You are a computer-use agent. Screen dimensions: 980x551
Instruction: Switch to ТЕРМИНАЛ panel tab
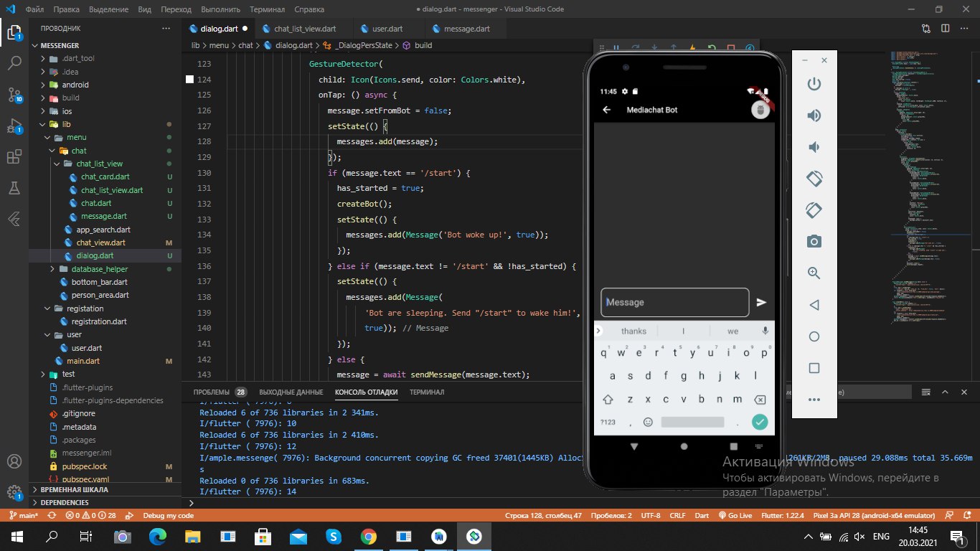point(427,392)
